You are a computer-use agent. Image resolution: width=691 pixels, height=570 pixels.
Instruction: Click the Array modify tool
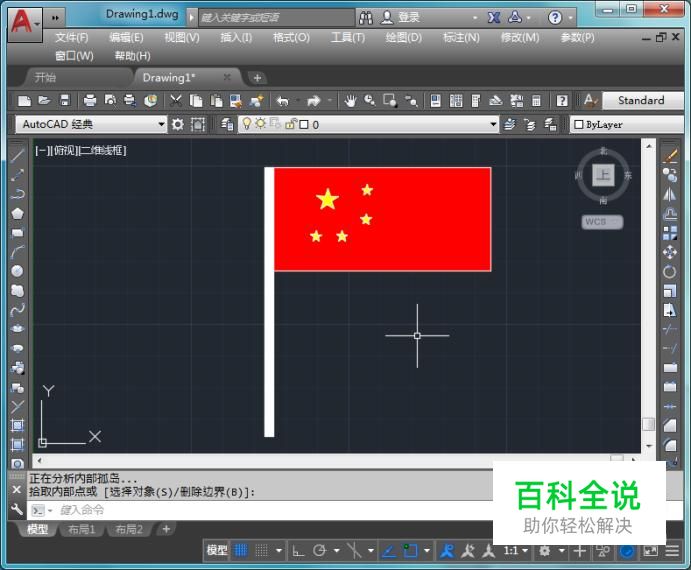point(670,233)
